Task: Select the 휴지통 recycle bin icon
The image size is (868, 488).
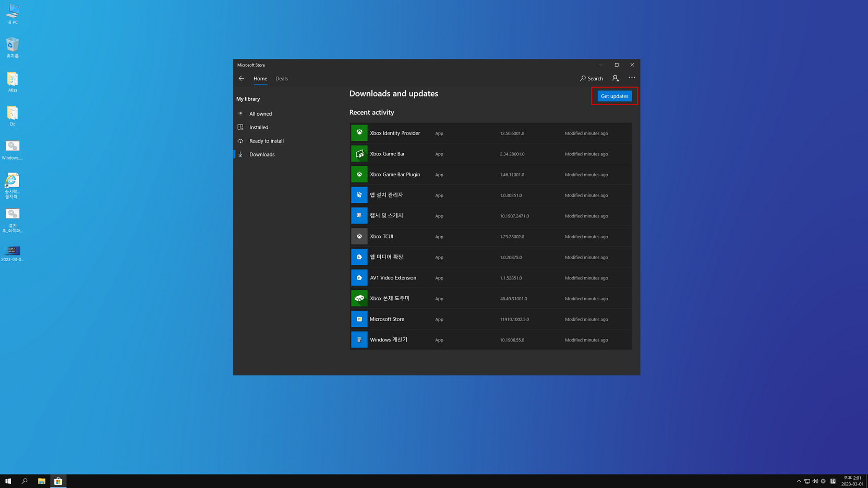Action: click(x=13, y=48)
